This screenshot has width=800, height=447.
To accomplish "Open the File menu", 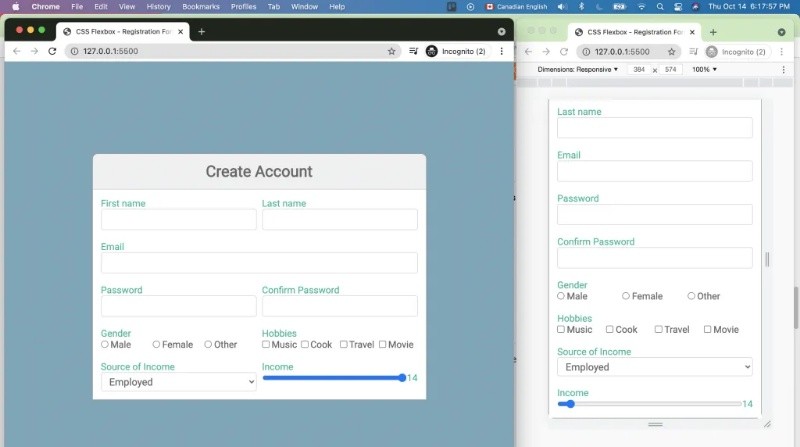I will (77, 7).
